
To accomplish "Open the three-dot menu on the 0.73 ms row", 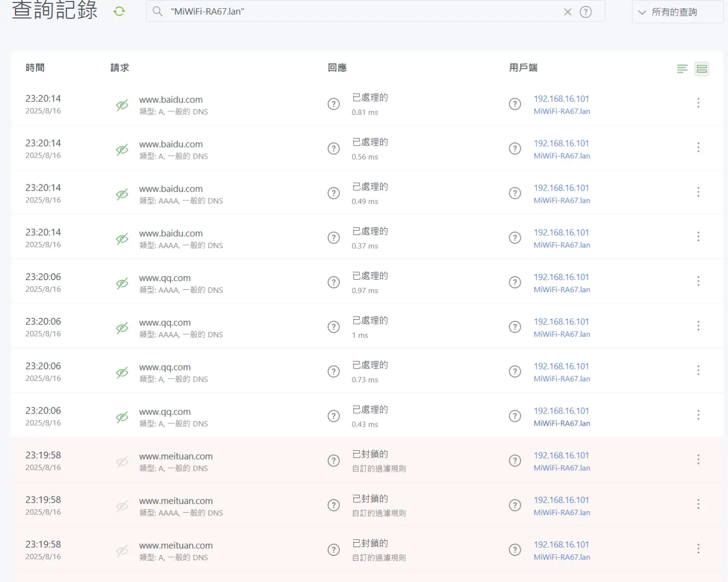I will click(x=698, y=370).
